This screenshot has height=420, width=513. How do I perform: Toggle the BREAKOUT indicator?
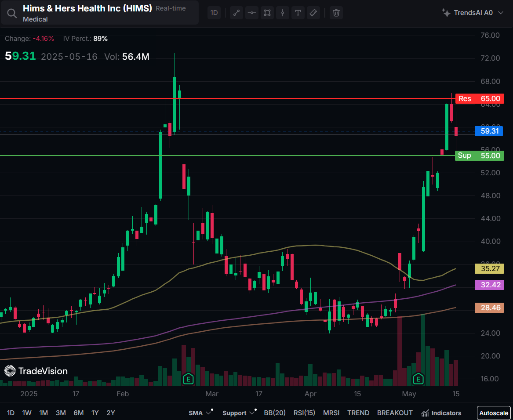pos(395,413)
